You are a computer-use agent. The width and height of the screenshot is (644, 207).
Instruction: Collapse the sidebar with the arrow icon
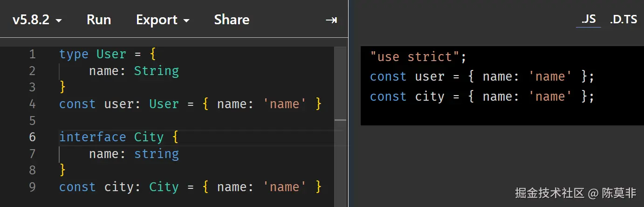coord(331,20)
